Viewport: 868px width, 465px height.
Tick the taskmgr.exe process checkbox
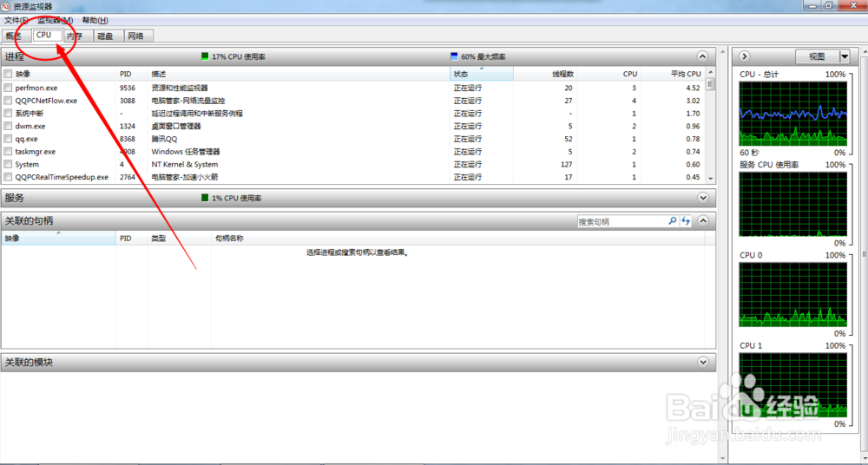[x=9, y=152]
